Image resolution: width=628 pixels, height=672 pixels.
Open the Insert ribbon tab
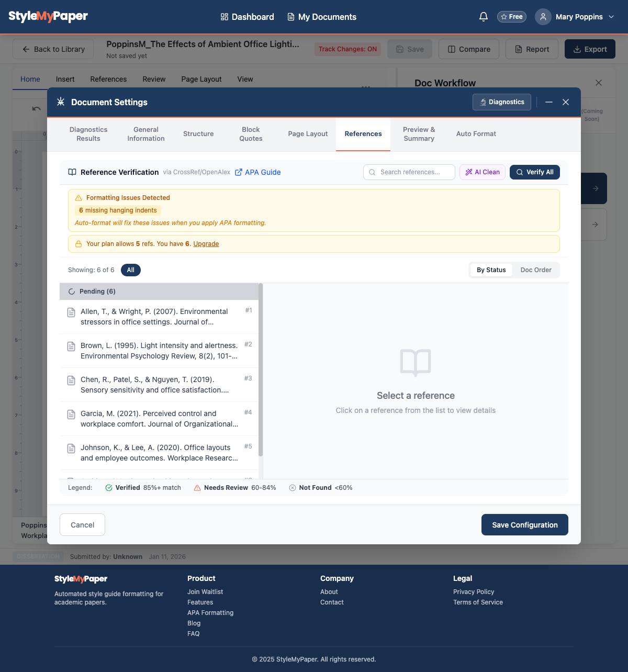65,79
